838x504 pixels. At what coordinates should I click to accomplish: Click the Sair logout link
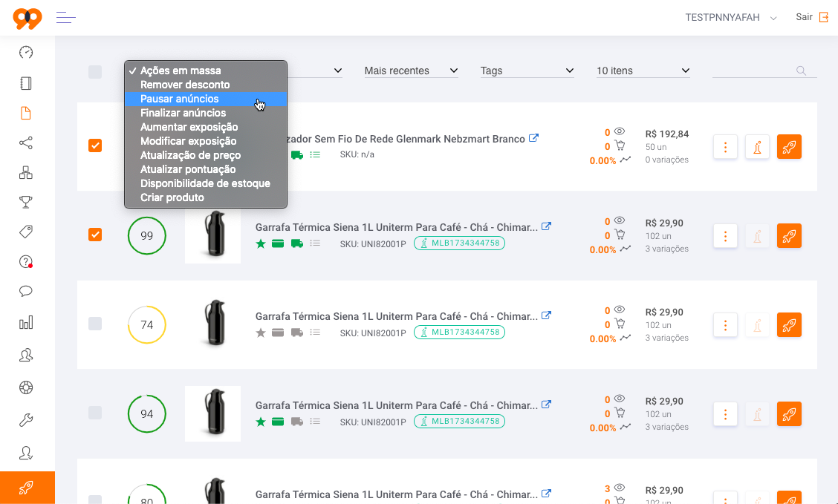pos(804,17)
